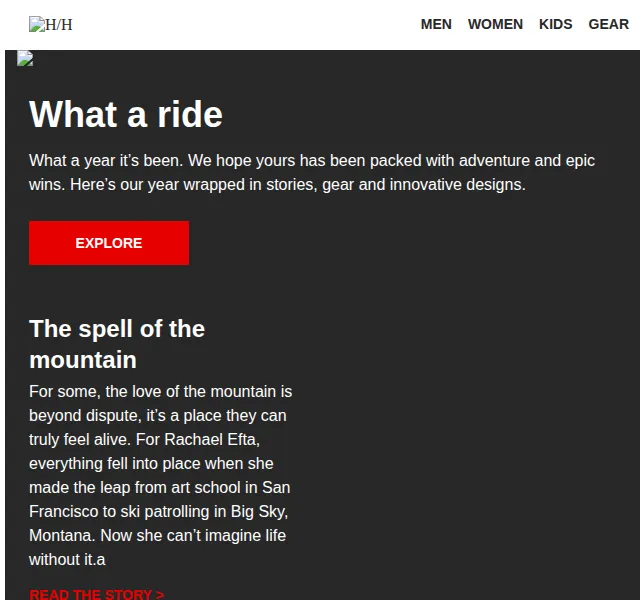Select the What a ride heading
This screenshot has width=640, height=600.
pyautogui.click(x=126, y=114)
